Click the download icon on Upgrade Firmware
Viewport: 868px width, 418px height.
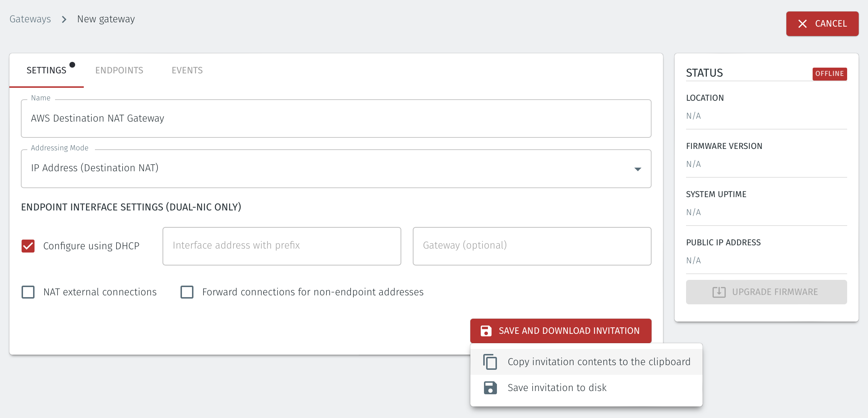coord(719,292)
